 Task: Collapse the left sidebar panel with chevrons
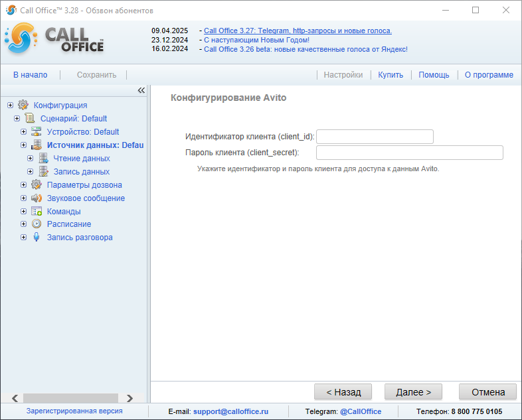tap(141, 90)
